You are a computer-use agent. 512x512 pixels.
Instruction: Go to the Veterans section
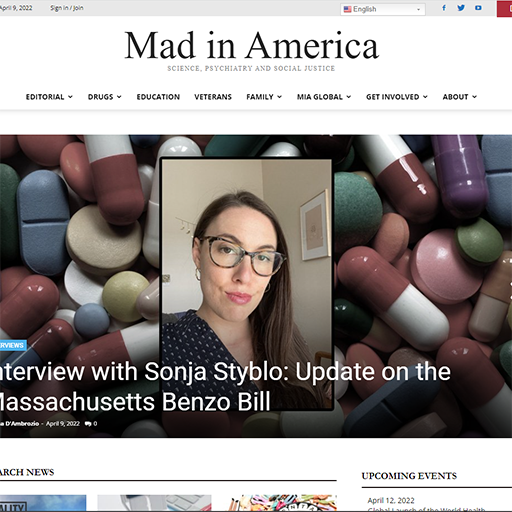213,97
